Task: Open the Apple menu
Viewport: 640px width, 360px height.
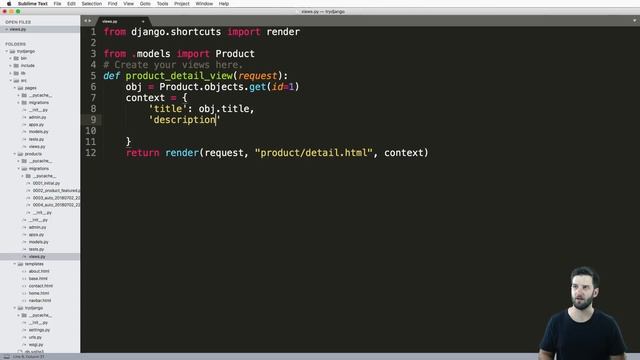Action: 9,4
